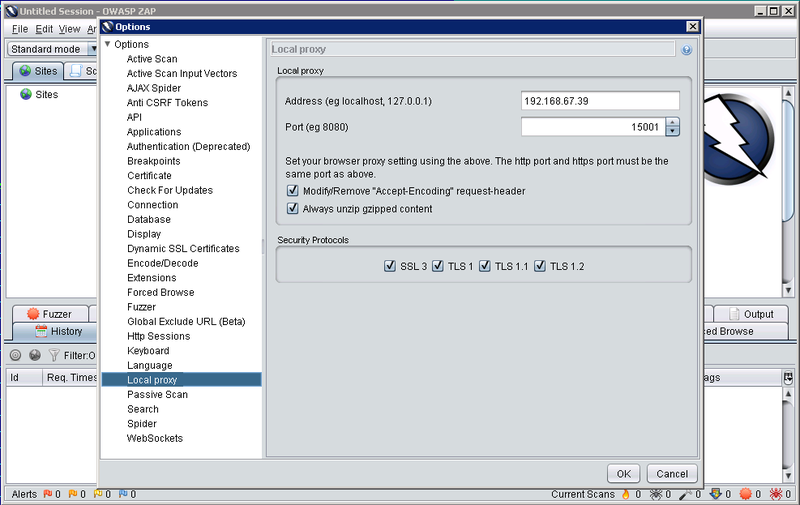The image size is (800, 505).
Task: Click the black spider scan status icon
Action: [x=656, y=494]
